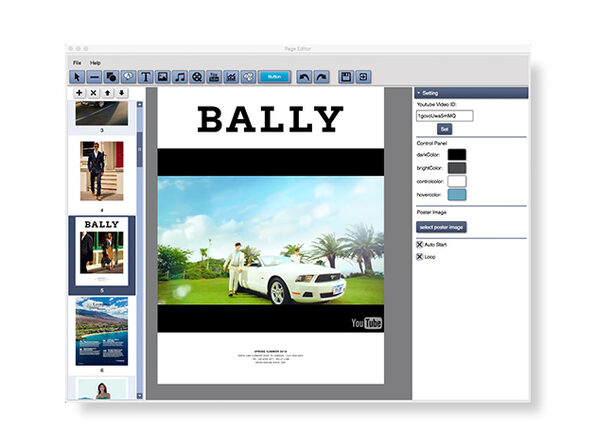Toggle the Loop checkbox

tap(420, 257)
